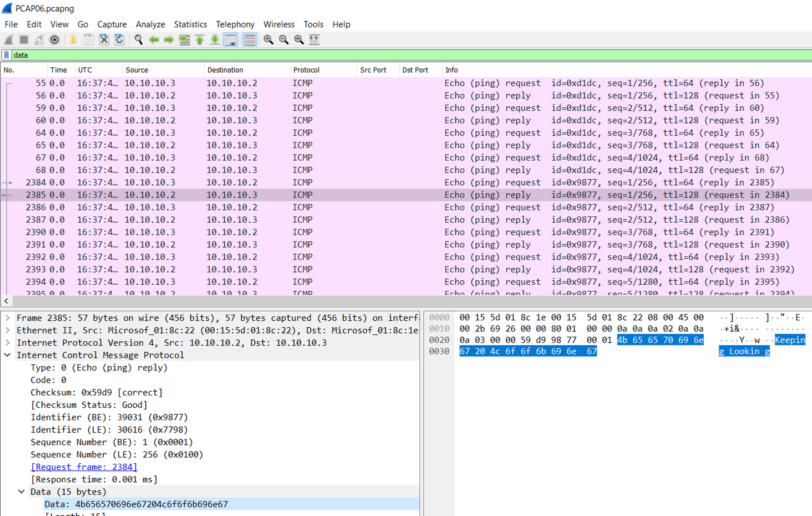812x516 pixels.
Task: Select the find packet magnifying glass icon
Action: [138, 39]
